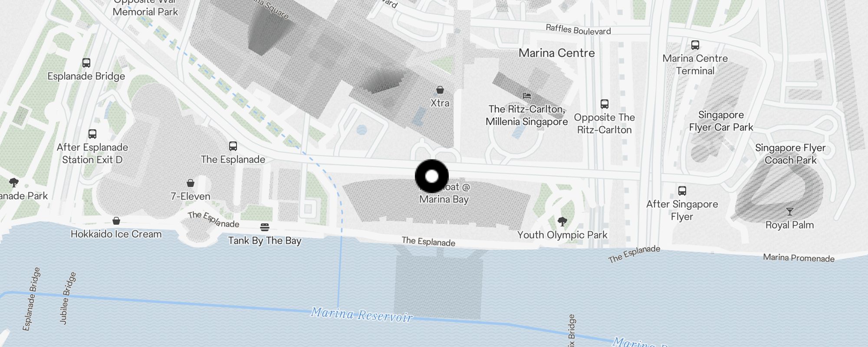This screenshot has height=347, width=868.
Task: Click the Youth Olympic Park tree icon
Action: 562,222
